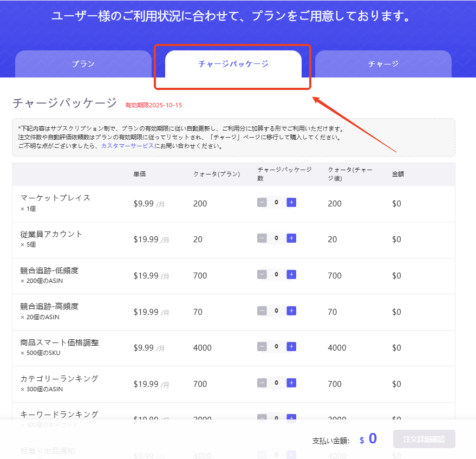Decrease マーケットプレイス package count with minus
The width and height of the screenshot is (476, 459).
pos(262,202)
